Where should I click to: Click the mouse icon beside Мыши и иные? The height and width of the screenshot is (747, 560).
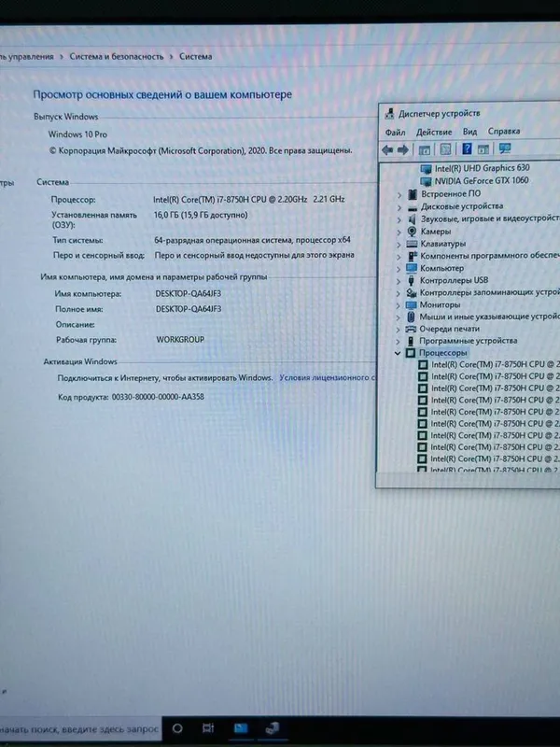[411, 317]
